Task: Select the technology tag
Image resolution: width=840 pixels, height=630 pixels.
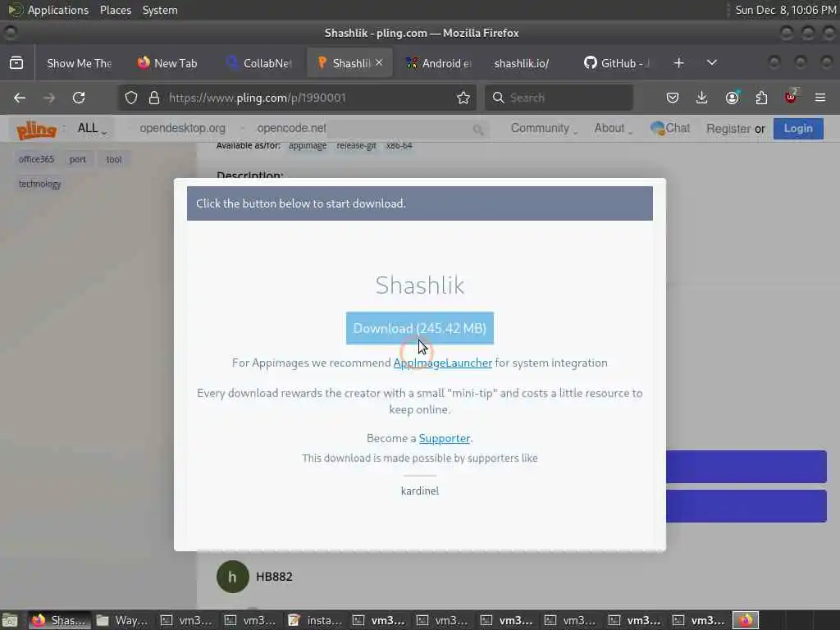Action: [x=39, y=184]
